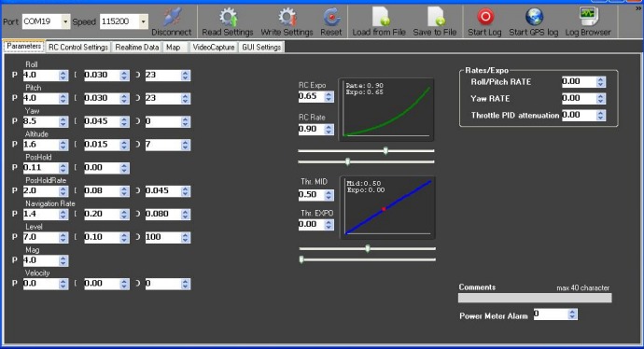This screenshot has width=644, height=349.
Task: Click the Write Settings gear icon
Action: (287, 17)
